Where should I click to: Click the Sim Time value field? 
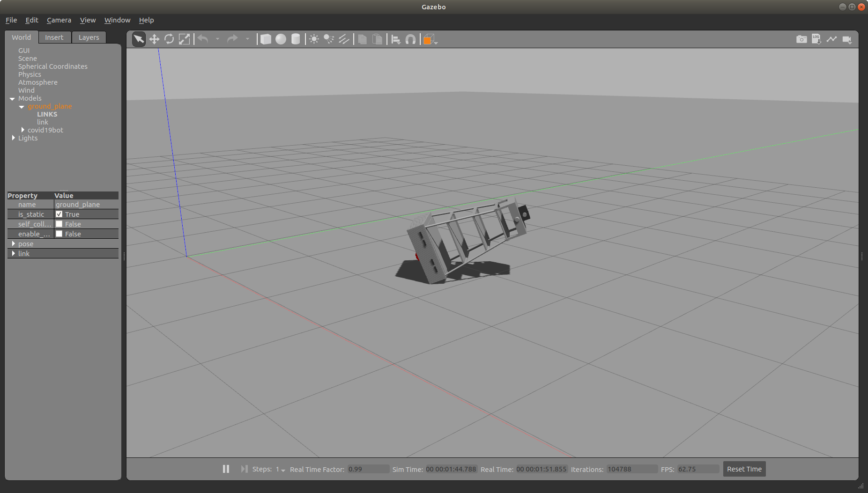coord(451,469)
